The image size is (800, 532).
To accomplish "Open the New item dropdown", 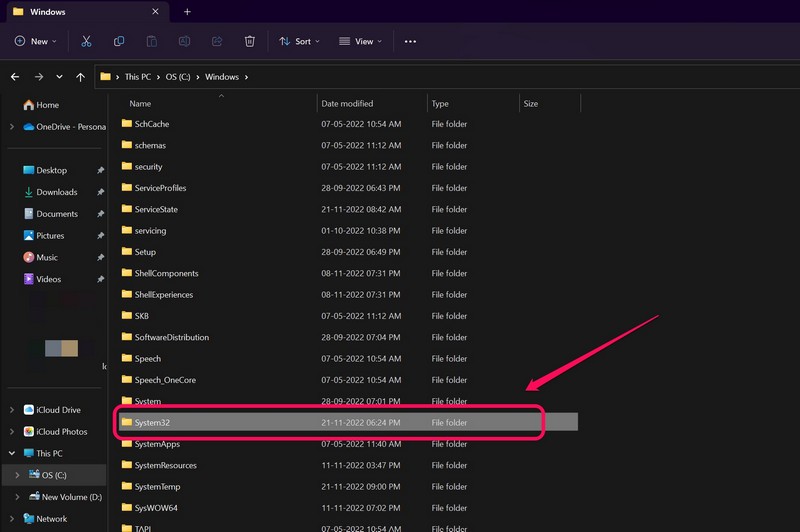I will 35,41.
